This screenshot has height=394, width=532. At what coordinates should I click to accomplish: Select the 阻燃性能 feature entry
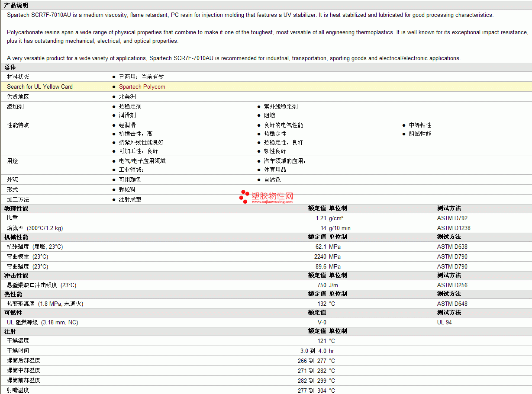pos(420,134)
